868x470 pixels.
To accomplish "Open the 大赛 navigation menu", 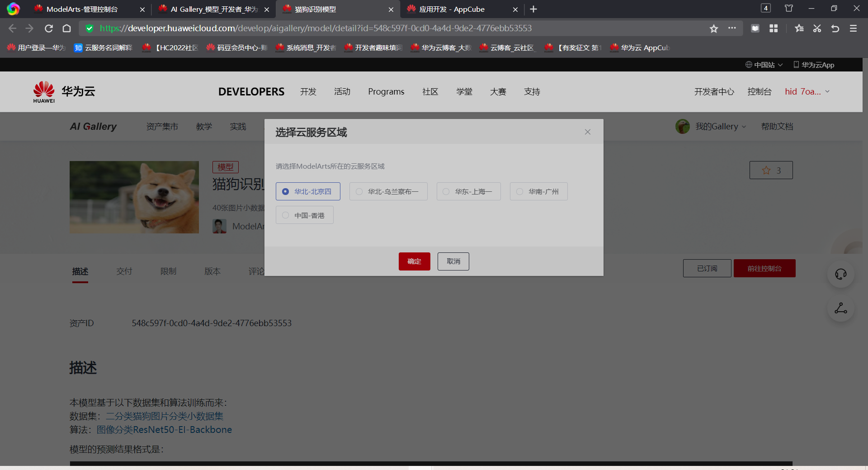I will pyautogui.click(x=498, y=92).
